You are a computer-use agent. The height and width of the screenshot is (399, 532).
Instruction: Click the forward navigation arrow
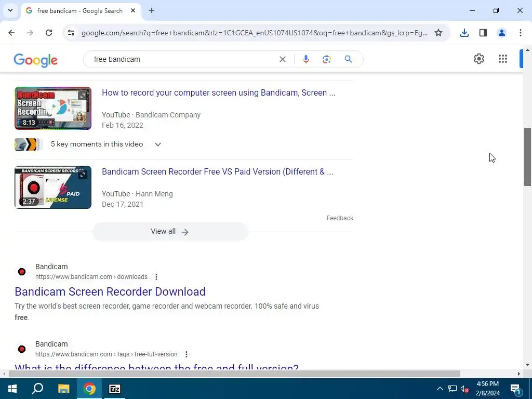[x=30, y=33]
